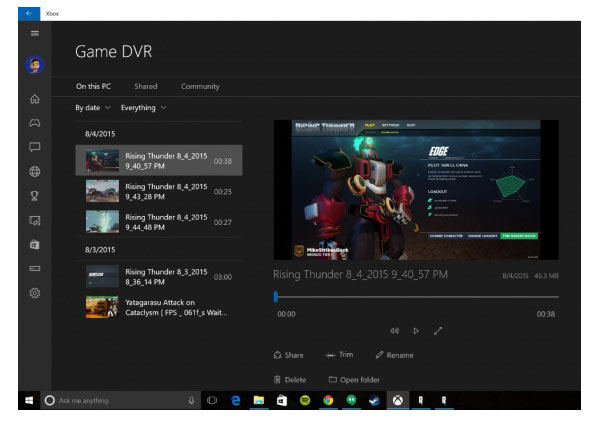Select Yatagarasu Attack on Cataclysm clip
The width and height of the screenshot is (600, 422).
[x=159, y=307]
